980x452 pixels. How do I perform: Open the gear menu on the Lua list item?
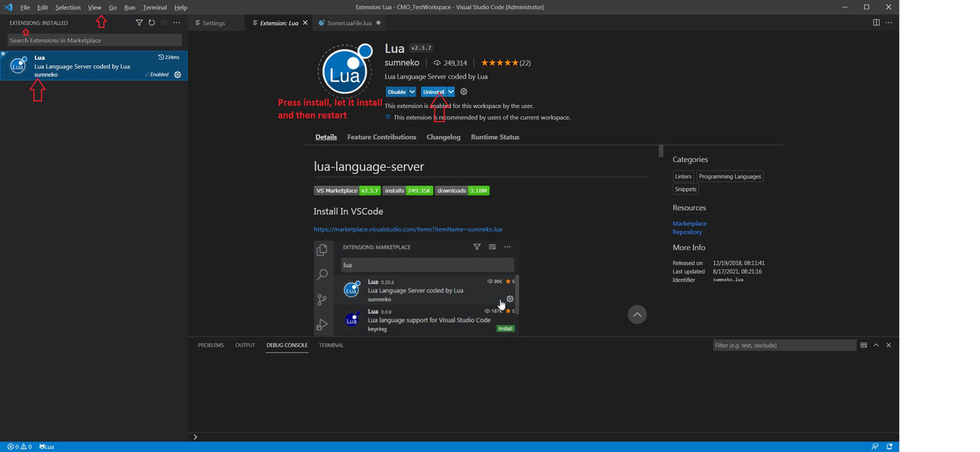click(178, 74)
